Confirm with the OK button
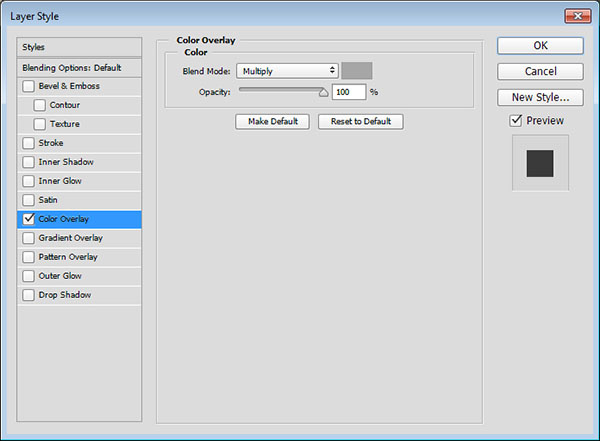 click(x=540, y=46)
